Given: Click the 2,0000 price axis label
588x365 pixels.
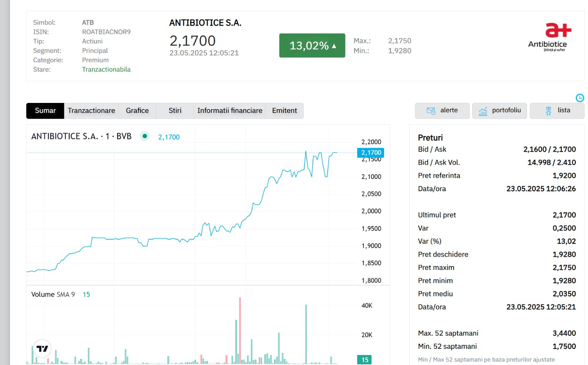Looking at the screenshot, I should pyautogui.click(x=371, y=211).
